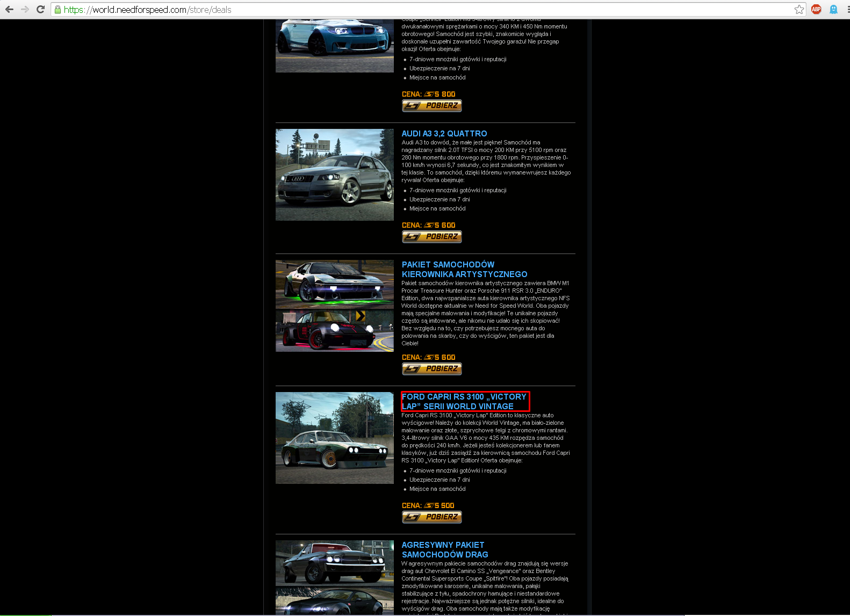Click the BMW M1 Procar image with green underglow
Viewport: 850px width, 616px height.
click(335, 284)
